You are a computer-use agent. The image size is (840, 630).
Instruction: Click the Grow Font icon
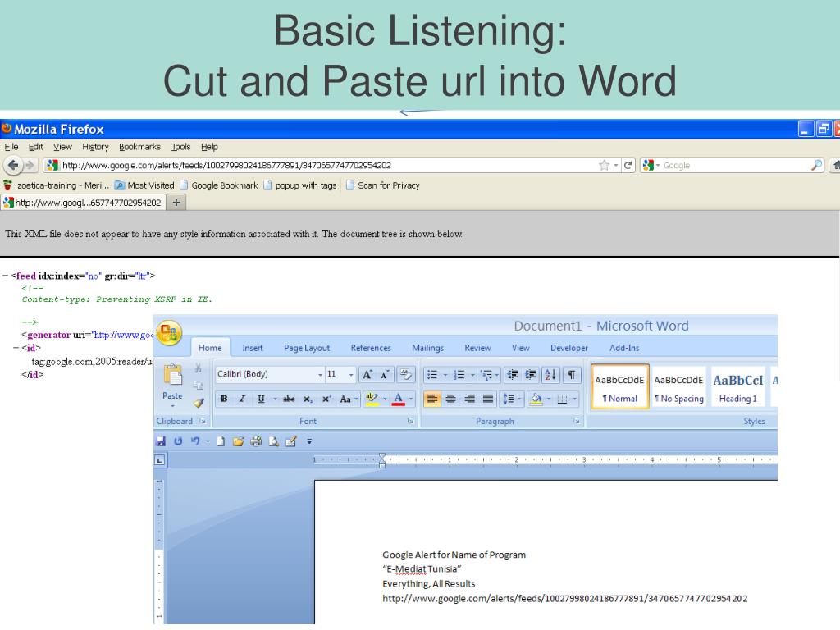coord(367,374)
